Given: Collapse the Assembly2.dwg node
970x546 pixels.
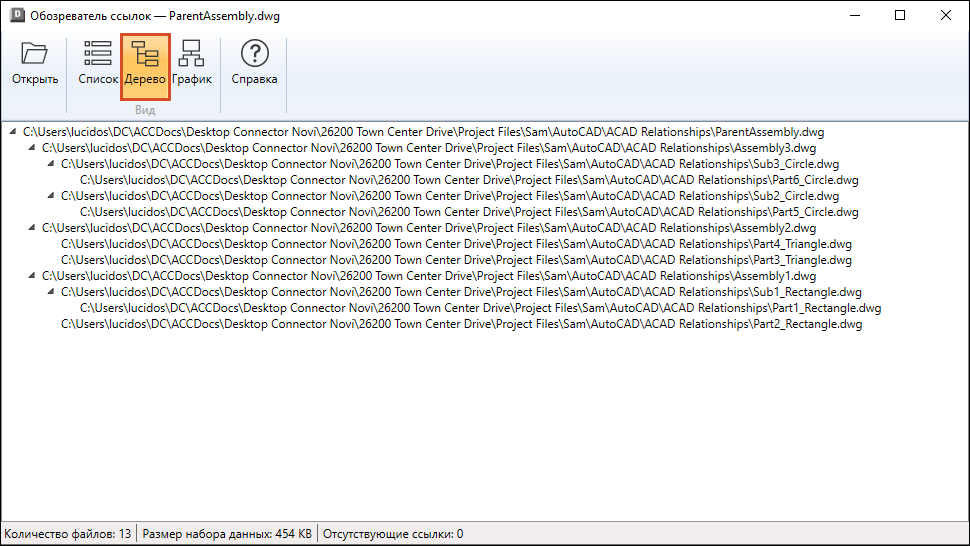Looking at the screenshot, I should (32, 228).
